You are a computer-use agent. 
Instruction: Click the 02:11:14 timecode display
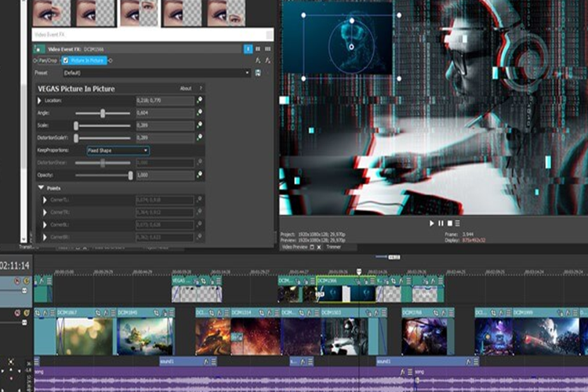14,266
